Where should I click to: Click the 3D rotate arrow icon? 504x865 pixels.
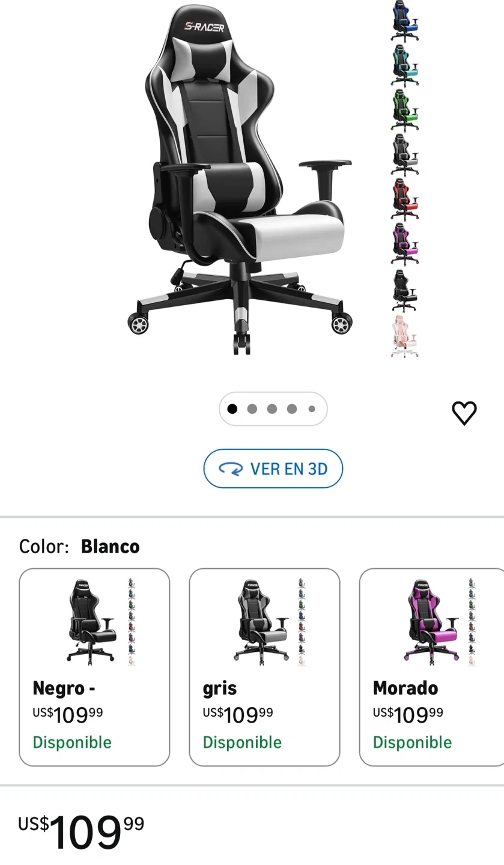pyautogui.click(x=231, y=469)
